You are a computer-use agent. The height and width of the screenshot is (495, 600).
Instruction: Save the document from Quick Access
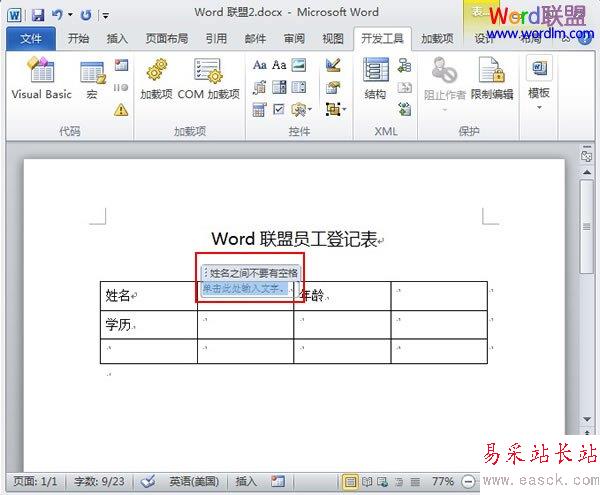click(x=38, y=15)
